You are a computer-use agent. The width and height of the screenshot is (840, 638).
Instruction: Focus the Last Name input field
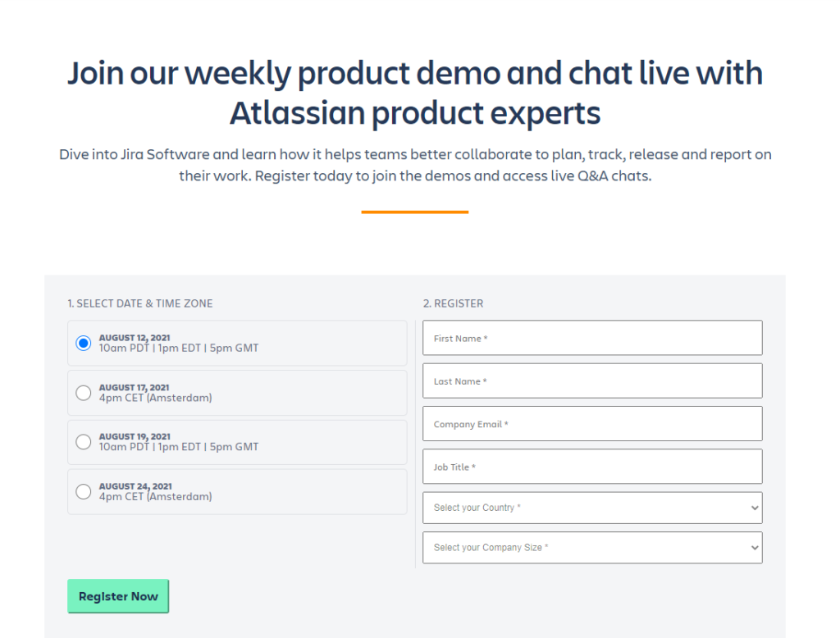(591, 381)
